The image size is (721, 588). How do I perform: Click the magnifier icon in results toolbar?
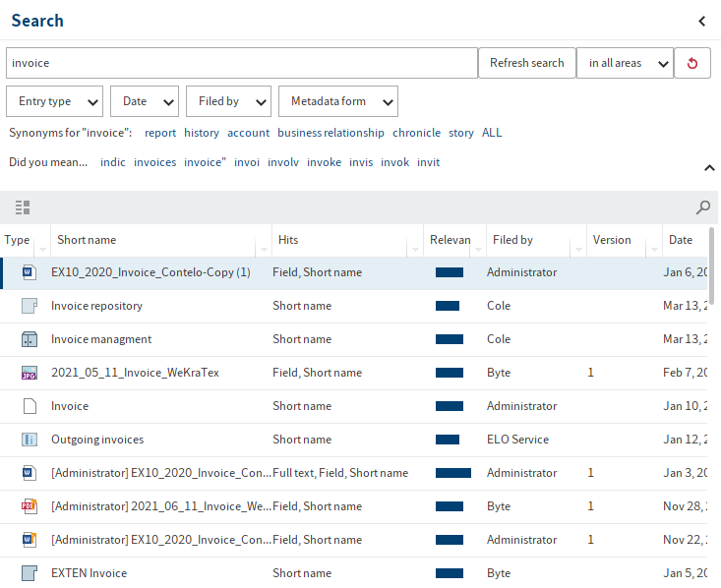point(703,207)
